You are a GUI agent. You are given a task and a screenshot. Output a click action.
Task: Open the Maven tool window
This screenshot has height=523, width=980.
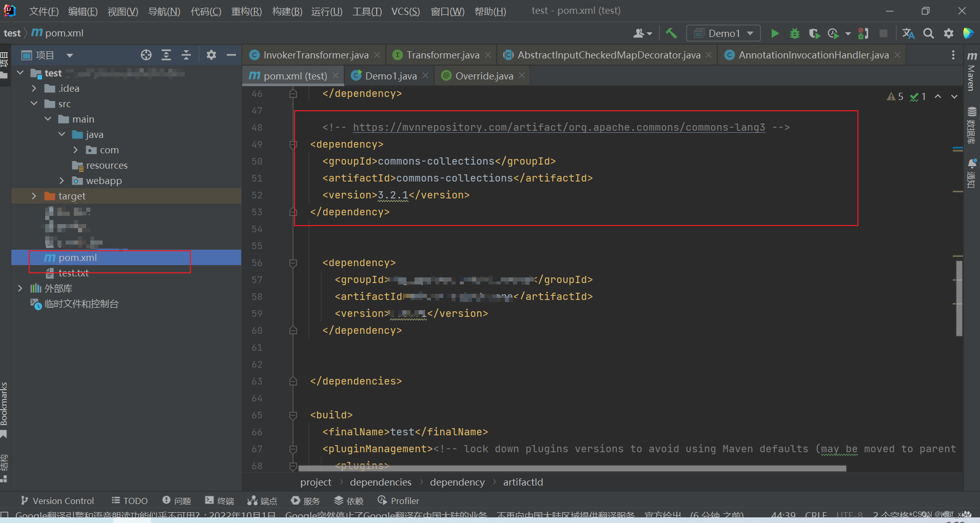click(971, 71)
